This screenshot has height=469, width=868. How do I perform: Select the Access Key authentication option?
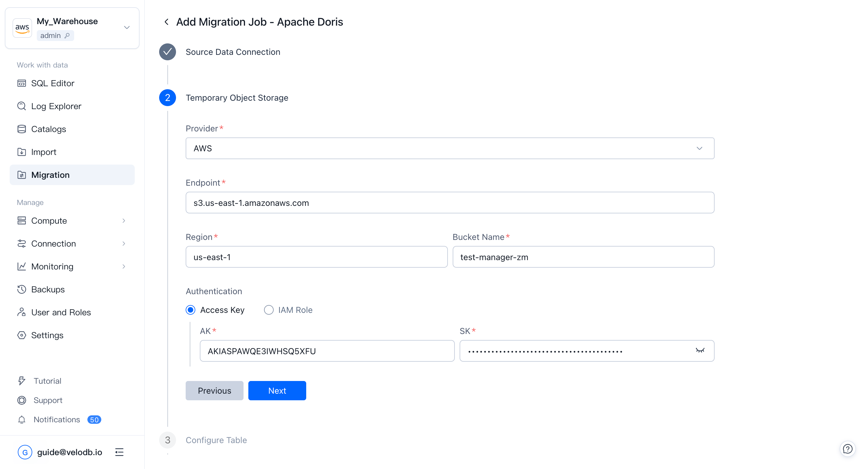click(190, 310)
